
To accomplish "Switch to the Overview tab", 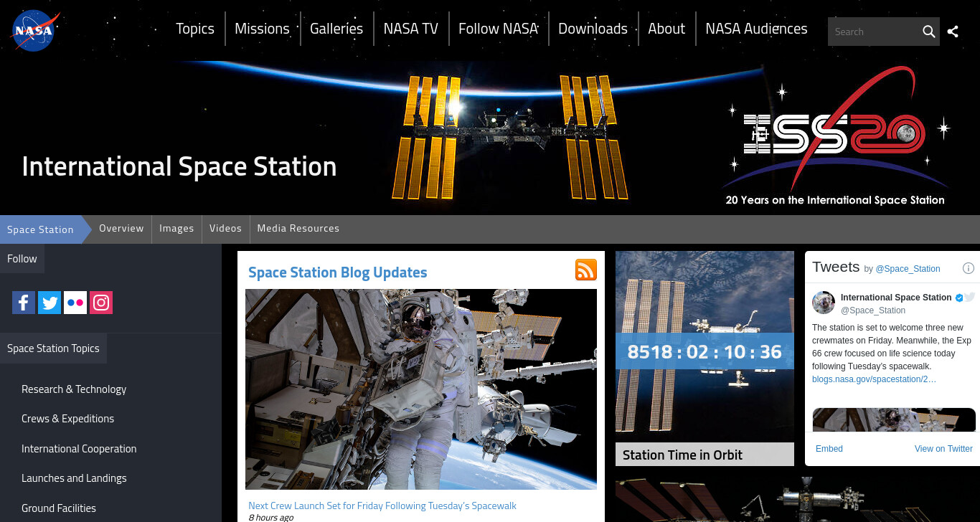I will click(x=121, y=228).
